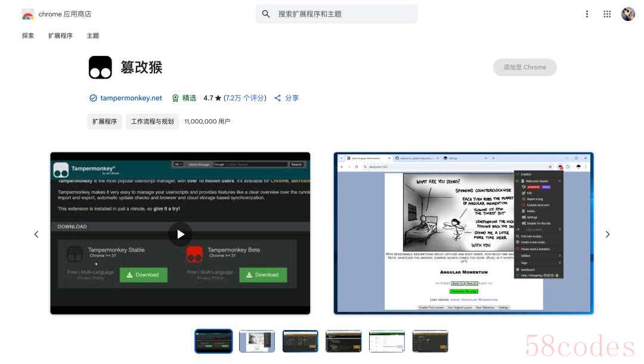Select the 工作流程与规划 category chip
This screenshot has width=644, height=364.
pyautogui.click(x=153, y=122)
